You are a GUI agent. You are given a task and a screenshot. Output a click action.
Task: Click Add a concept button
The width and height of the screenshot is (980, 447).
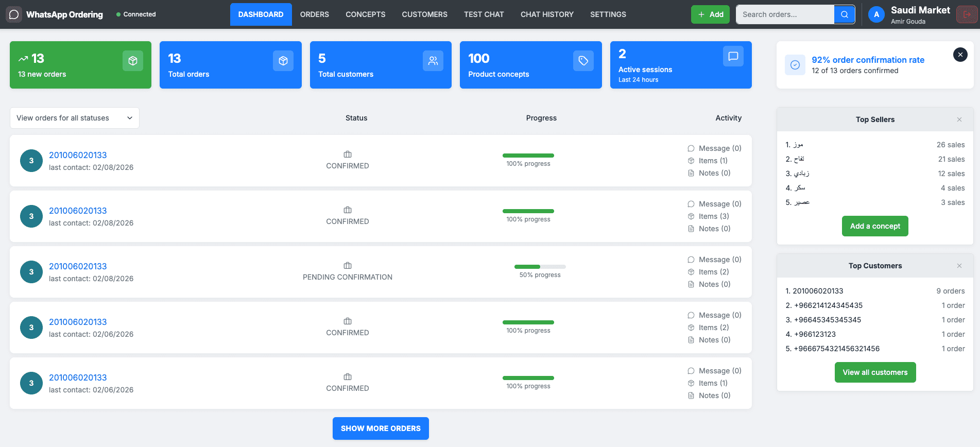[875, 226]
